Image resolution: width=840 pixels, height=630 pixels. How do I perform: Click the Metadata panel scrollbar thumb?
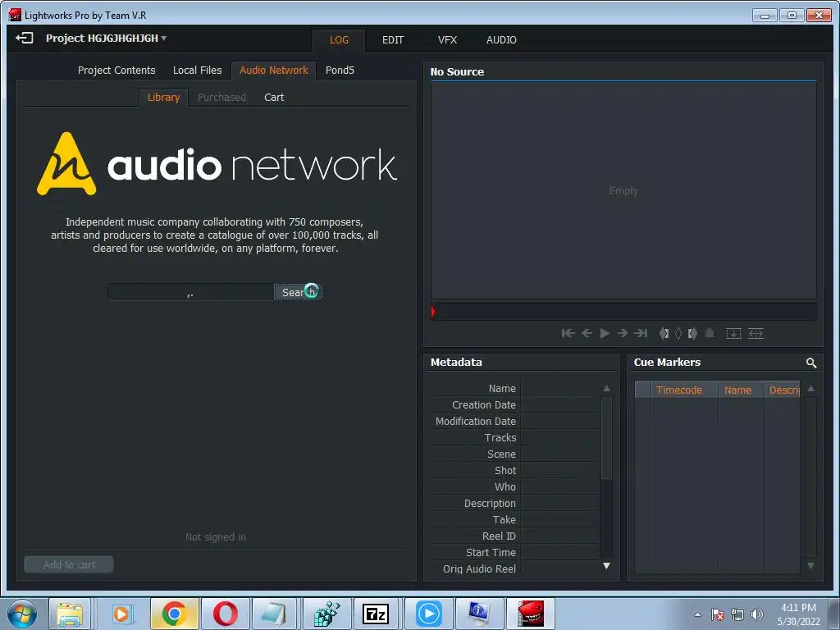click(606, 438)
